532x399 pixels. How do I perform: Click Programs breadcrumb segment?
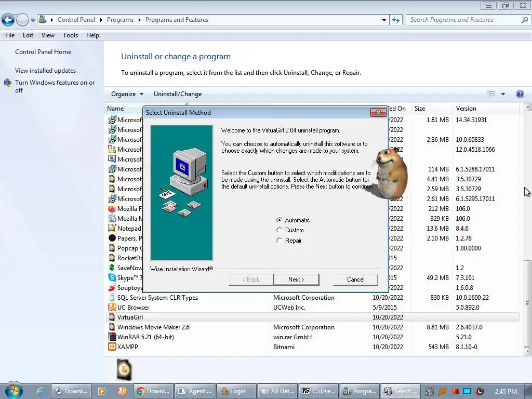pyautogui.click(x=120, y=20)
